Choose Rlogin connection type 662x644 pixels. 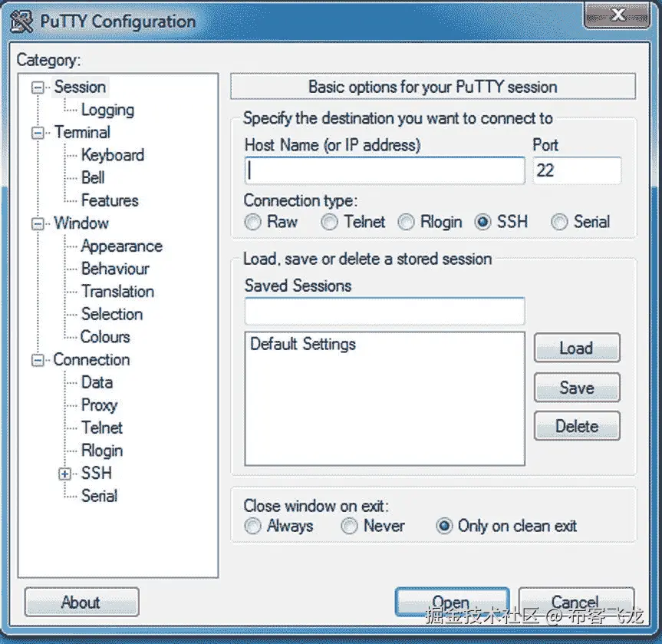coord(406,222)
